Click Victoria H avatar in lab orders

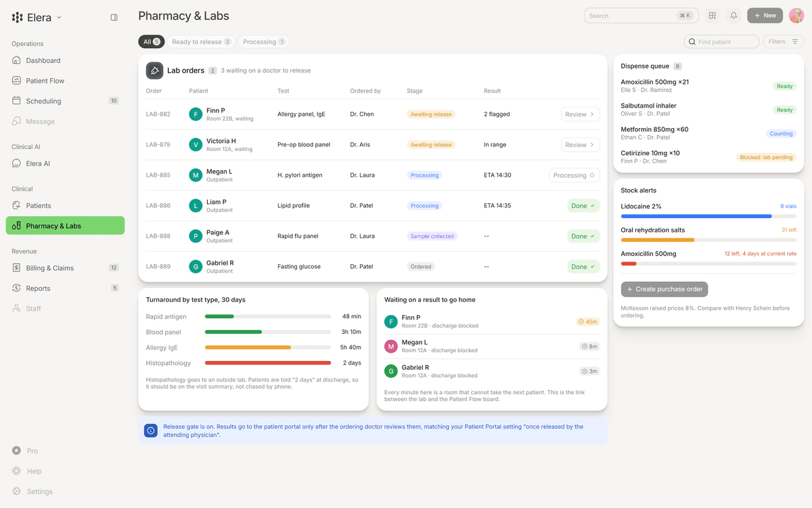(196, 145)
